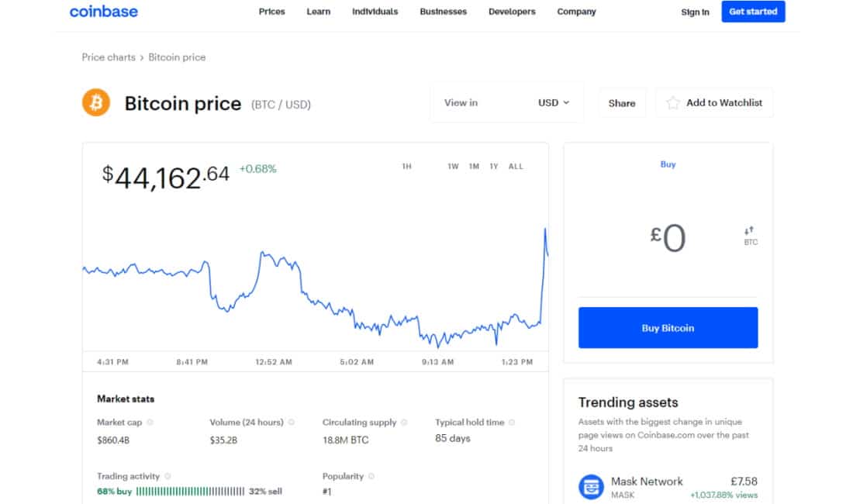Screen dimensions: 853x504
Task: Open the Developers menu
Action: pos(512,12)
